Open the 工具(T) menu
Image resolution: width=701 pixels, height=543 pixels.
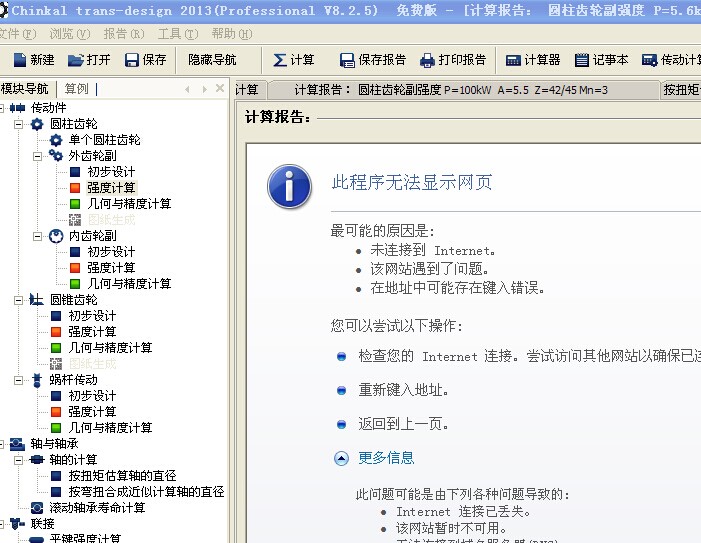[178, 34]
